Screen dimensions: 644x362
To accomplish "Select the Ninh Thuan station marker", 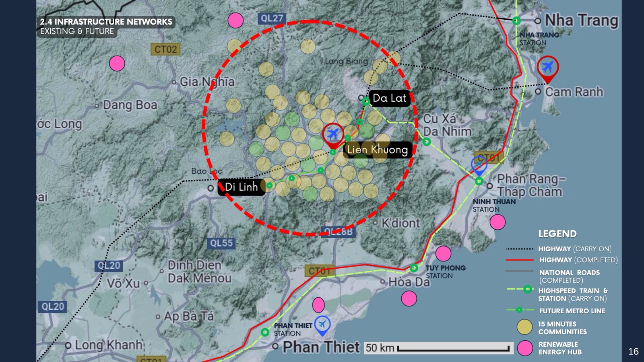I will 479,181.
